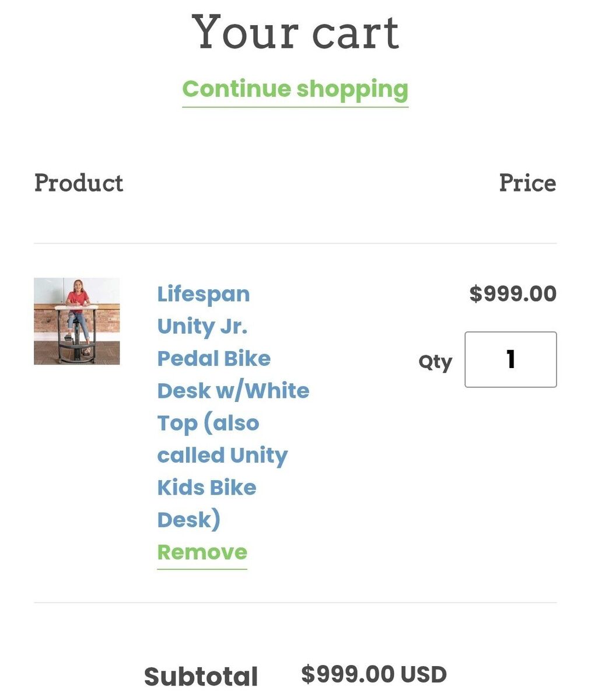Click the girl in the product photo
Viewport: 591px width, 700px height.
(78, 300)
